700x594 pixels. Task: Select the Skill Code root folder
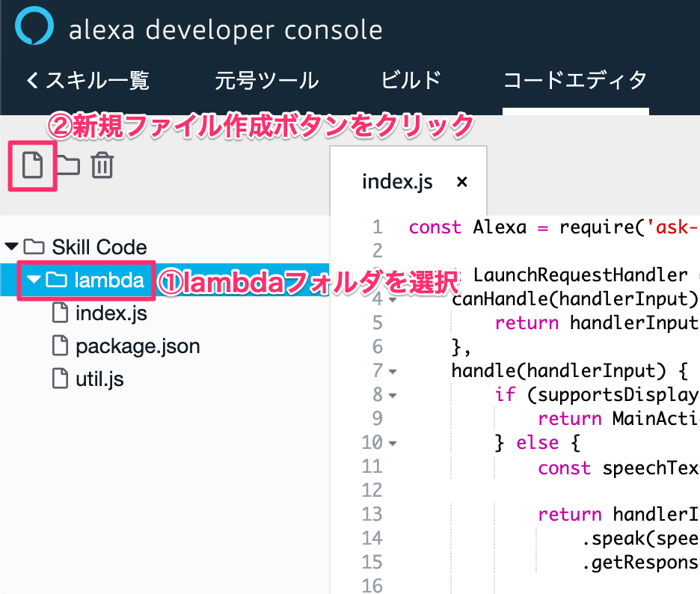(99, 247)
